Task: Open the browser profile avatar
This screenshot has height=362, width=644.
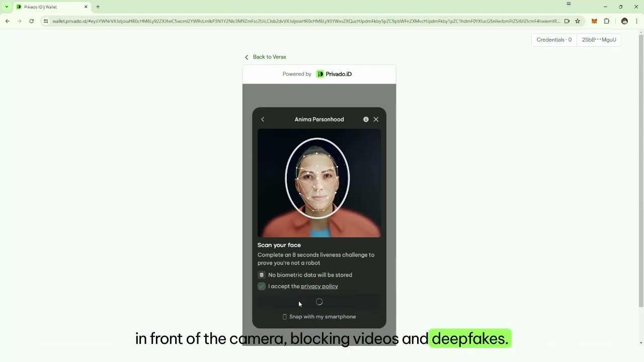Action: [x=624, y=21]
